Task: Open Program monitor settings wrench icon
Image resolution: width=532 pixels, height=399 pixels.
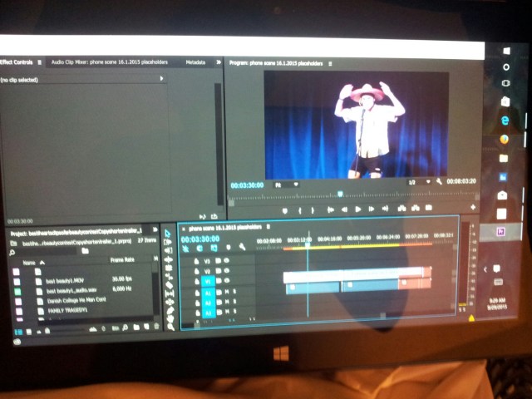Action: (x=439, y=181)
